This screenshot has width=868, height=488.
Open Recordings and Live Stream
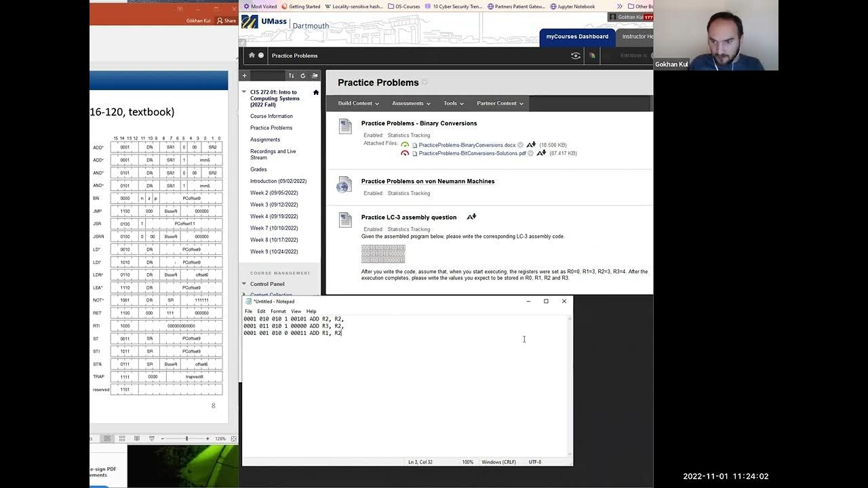tap(273, 155)
